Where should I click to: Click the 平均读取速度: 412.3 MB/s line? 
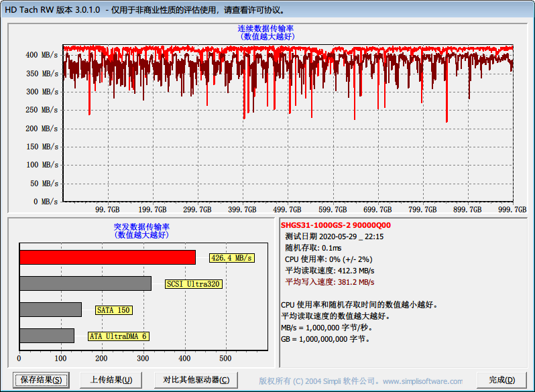[x=330, y=271]
